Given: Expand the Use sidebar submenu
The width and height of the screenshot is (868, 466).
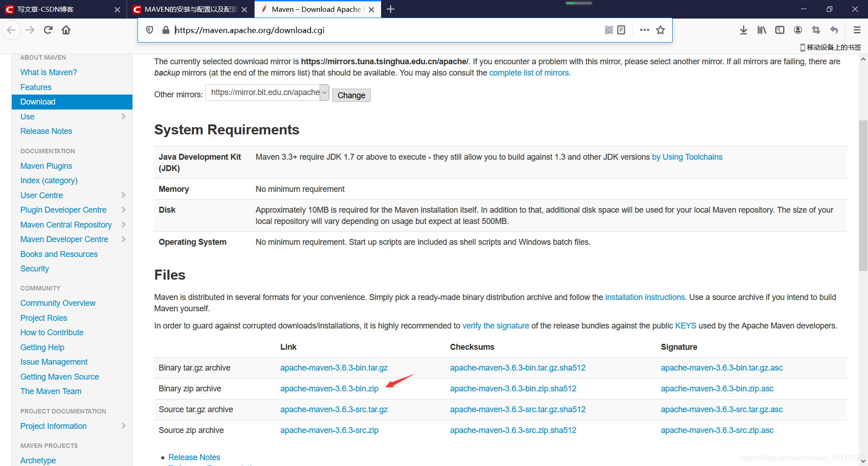Looking at the screenshot, I should 123,117.
